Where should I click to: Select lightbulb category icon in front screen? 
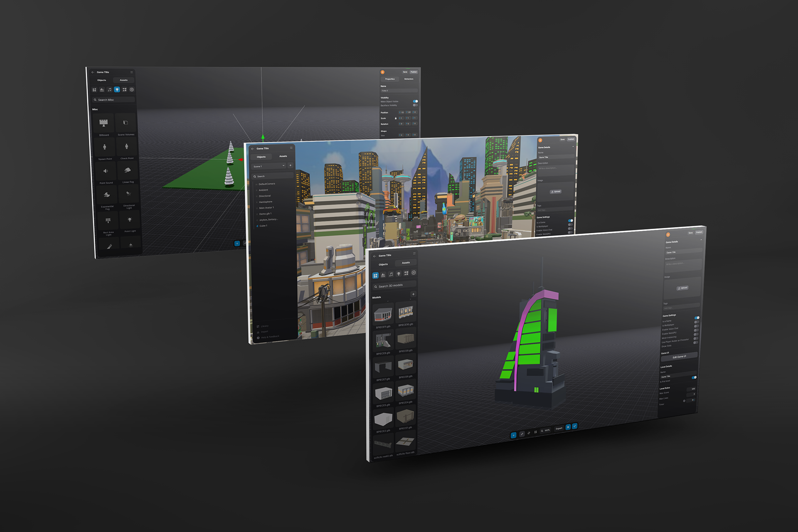coord(399,273)
